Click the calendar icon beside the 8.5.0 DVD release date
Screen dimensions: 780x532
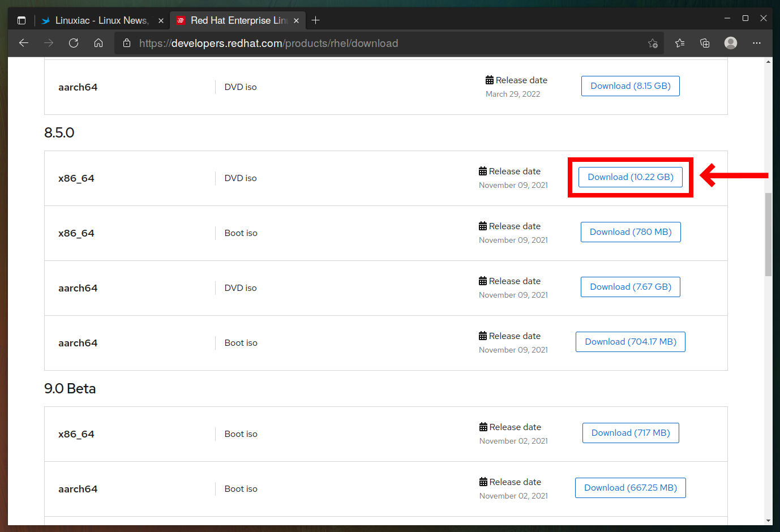point(482,170)
